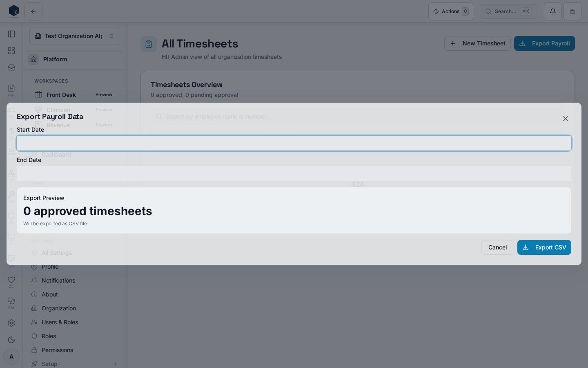Click the About info icon
This screenshot has height=368, width=588.
[x=34, y=294]
